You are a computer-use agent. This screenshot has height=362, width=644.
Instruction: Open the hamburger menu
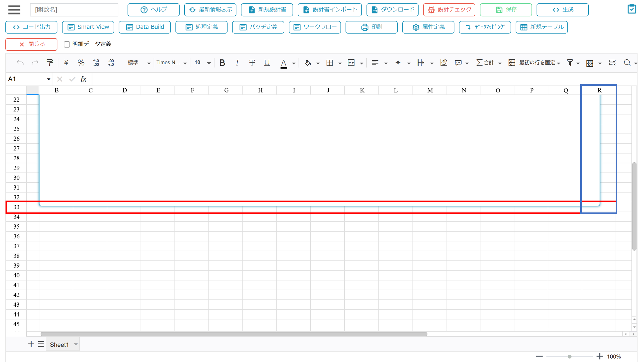click(x=14, y=10)
